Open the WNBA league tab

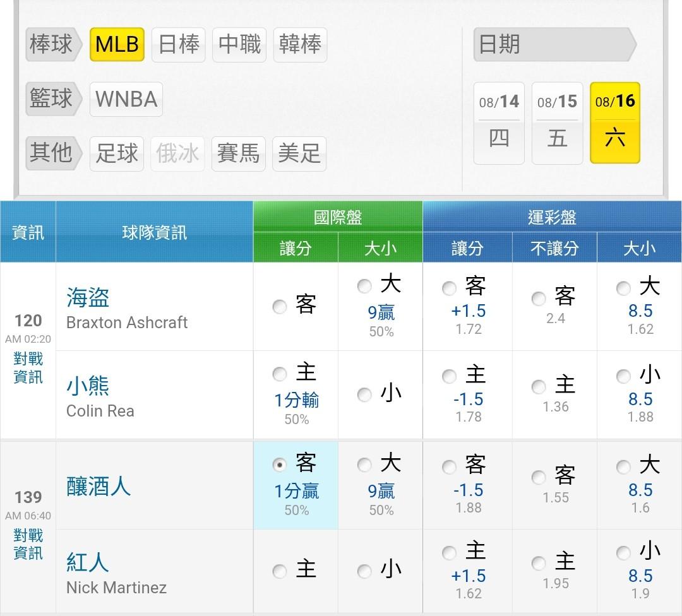click(x=126, y=99)
